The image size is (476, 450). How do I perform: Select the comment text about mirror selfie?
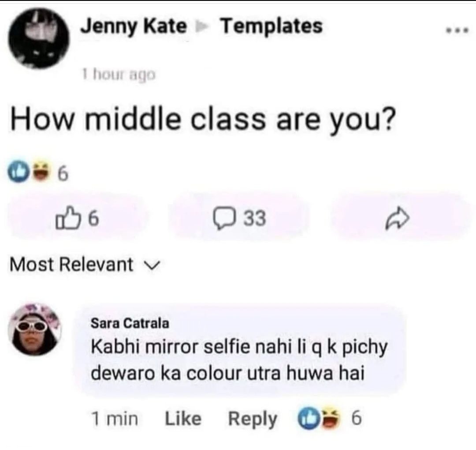239,360
